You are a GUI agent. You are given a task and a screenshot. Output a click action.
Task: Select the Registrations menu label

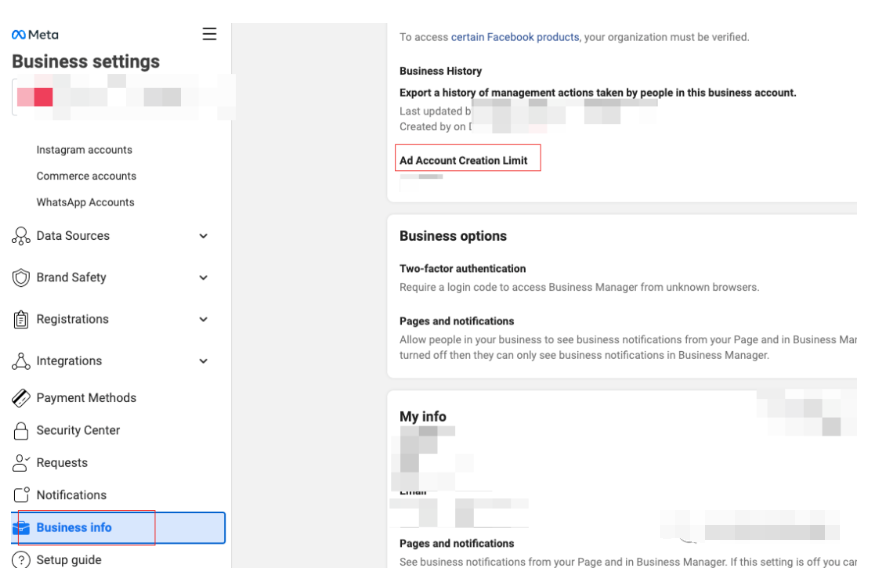click(x=72, y=320)
